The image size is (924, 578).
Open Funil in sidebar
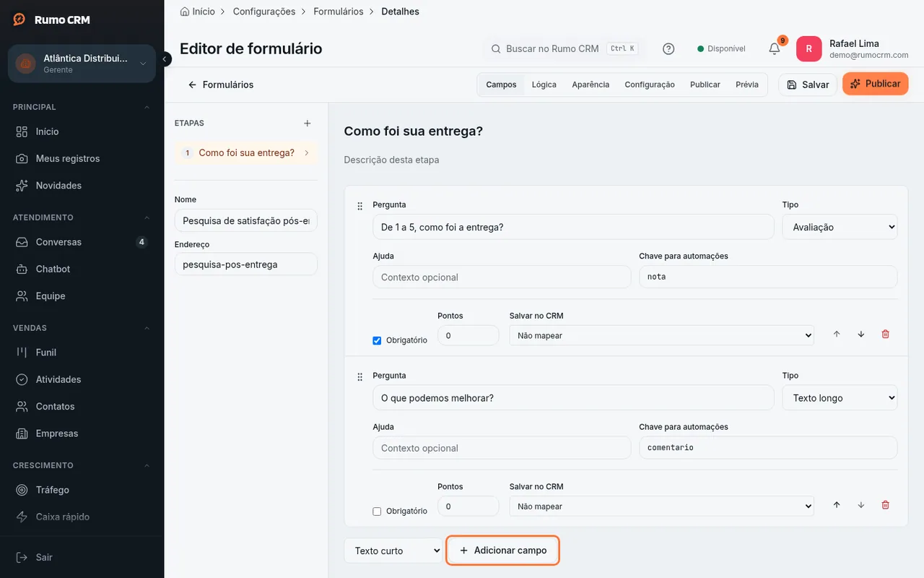pyautogui.click(x=82, y=353)
